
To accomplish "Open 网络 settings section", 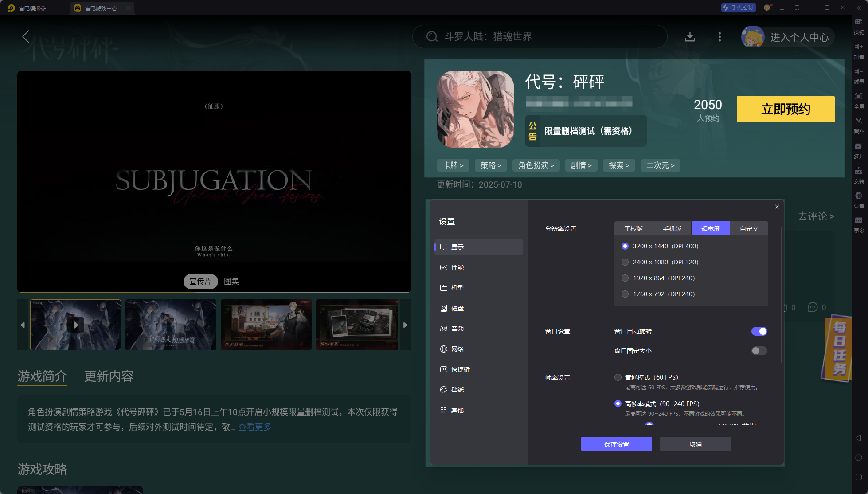I will click(479, 349).
